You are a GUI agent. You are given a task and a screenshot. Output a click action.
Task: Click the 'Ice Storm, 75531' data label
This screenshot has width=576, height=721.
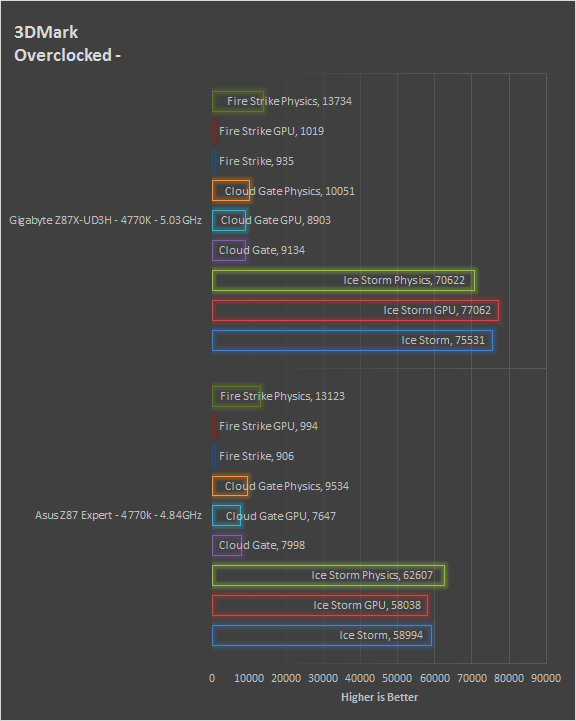pyautogui.click(x=443, y=340)
